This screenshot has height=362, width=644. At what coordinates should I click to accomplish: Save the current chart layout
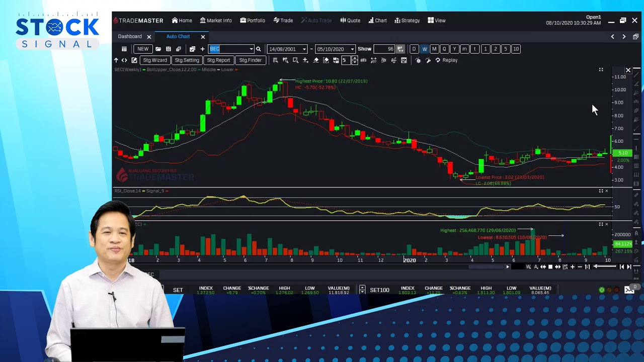[168, 49]
